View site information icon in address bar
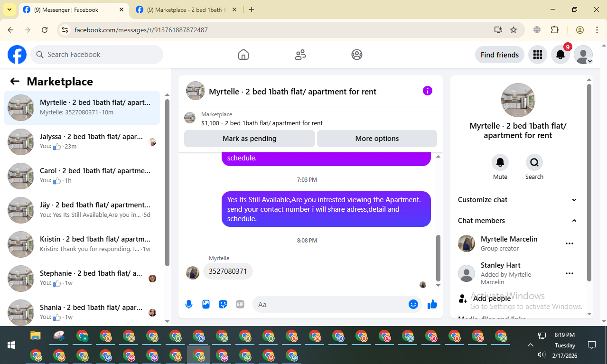 [65, 30]
